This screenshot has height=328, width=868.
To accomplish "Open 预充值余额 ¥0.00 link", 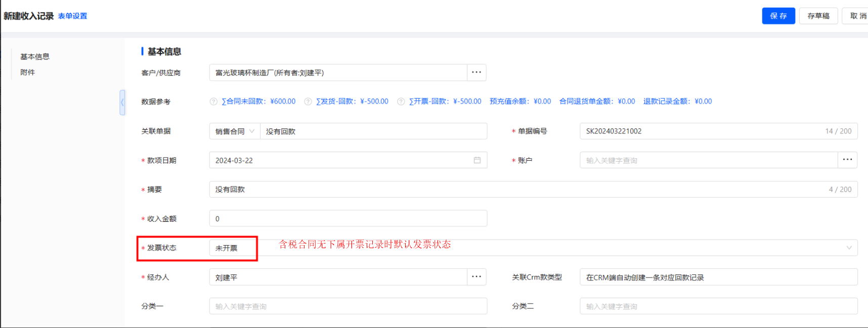I will coord(520,102).
